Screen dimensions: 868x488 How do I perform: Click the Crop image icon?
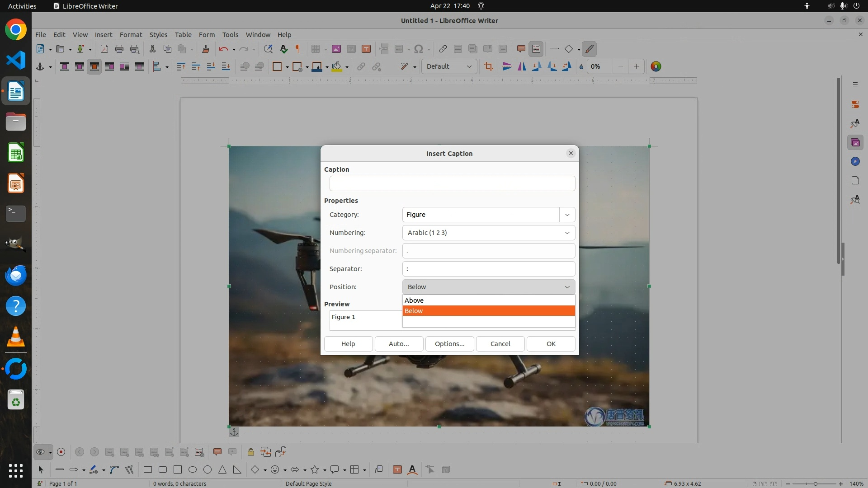(488, 66)
